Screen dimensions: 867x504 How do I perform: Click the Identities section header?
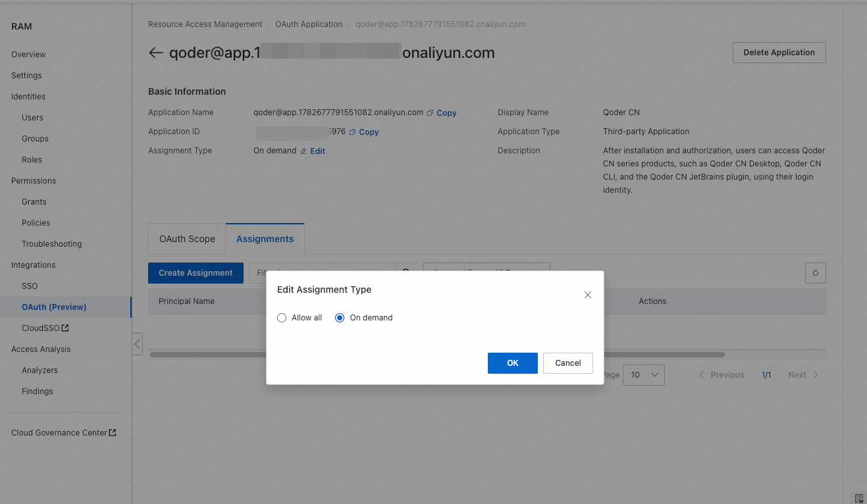(28, 97)
